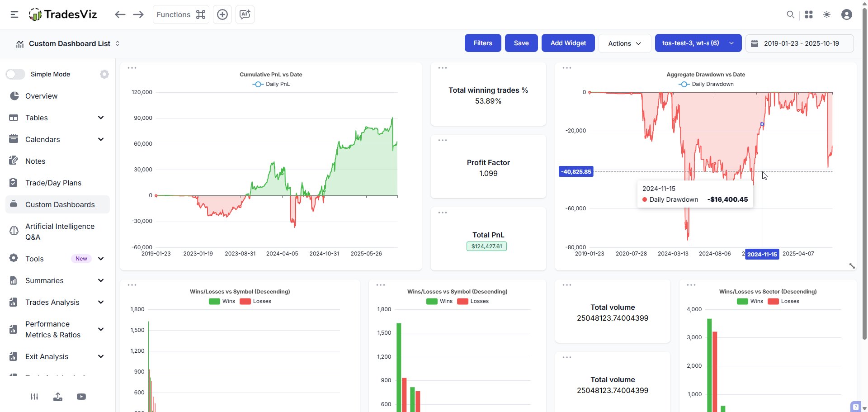Toggle Losses legend in Wins/Losses vs Sector chart
This screenshot has height=412, width=868.
pos(783,301)
